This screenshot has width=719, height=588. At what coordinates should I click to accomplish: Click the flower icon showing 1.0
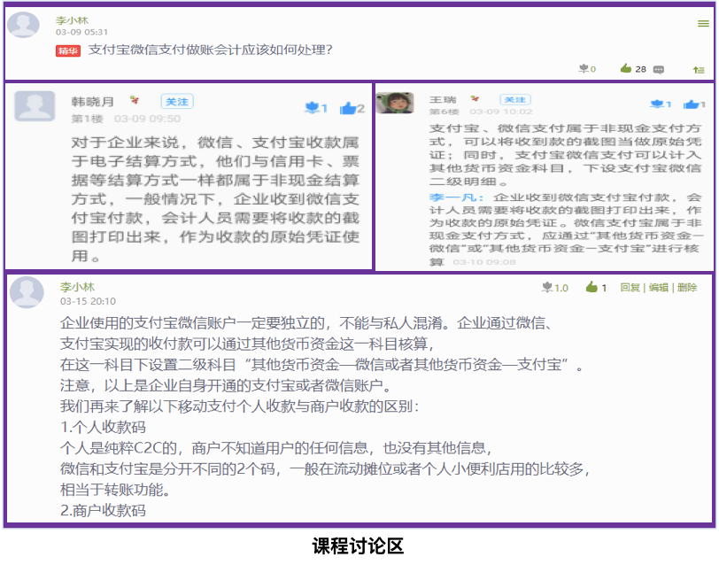(547, 287)
